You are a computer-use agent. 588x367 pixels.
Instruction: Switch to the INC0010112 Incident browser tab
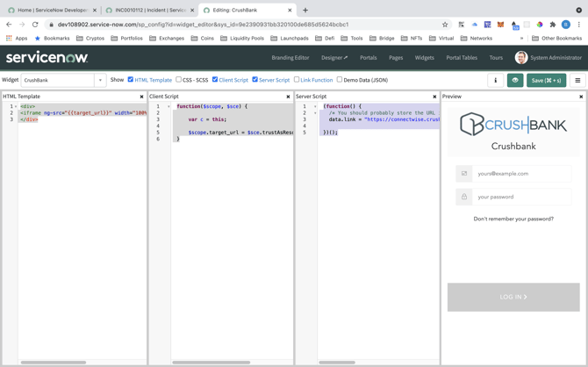pyautogui.click(x=145, y=11)
